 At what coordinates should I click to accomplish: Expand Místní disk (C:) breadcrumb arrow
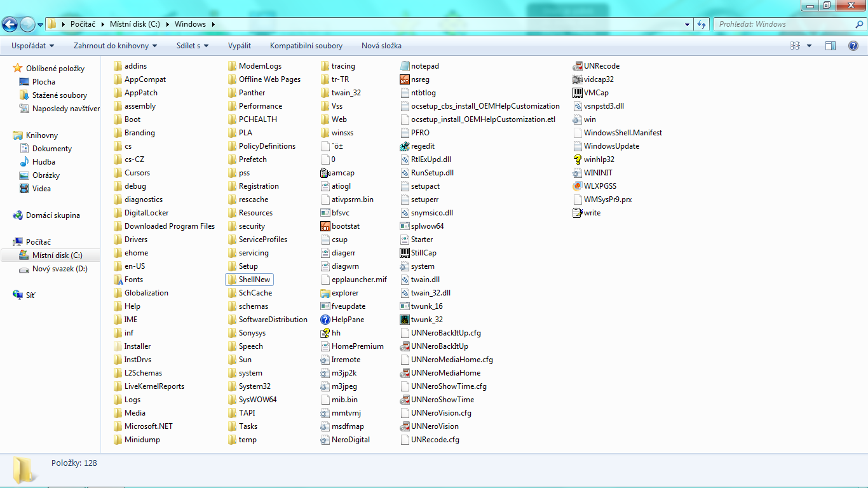click(x=168, y=24)
